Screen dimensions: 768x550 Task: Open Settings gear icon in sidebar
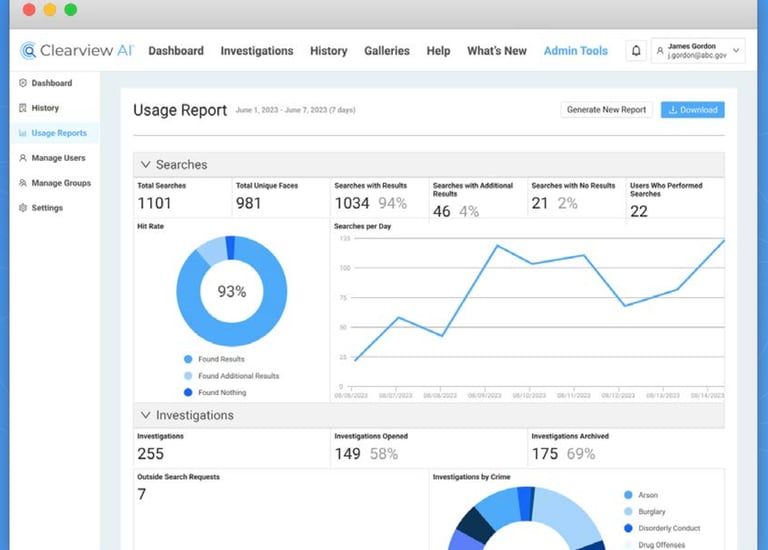tap(23, 208)
